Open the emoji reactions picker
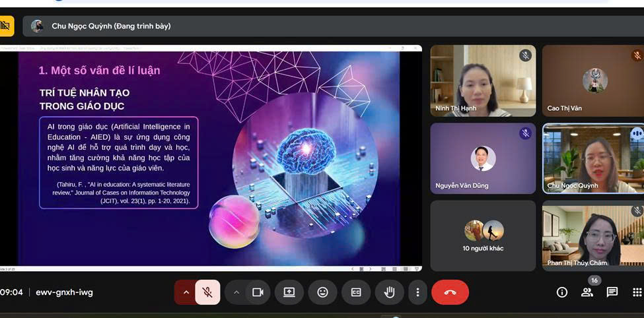This screenshot has width=644, height=318. 322,292
